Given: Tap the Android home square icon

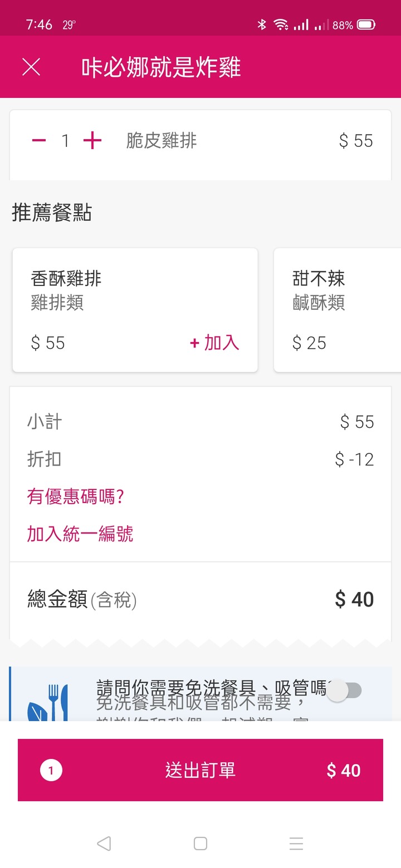Looking at the screenshot, I should coord(200,844).
